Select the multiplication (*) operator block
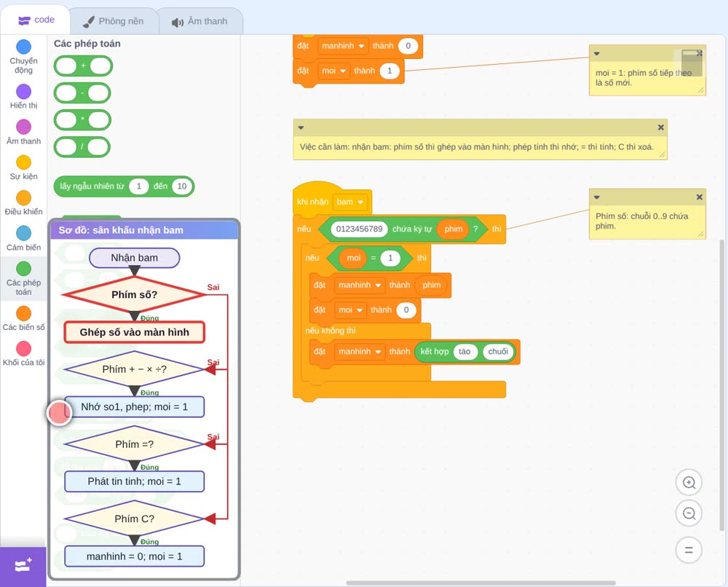Viewport: 728px width, 587px height. point(83,120)
